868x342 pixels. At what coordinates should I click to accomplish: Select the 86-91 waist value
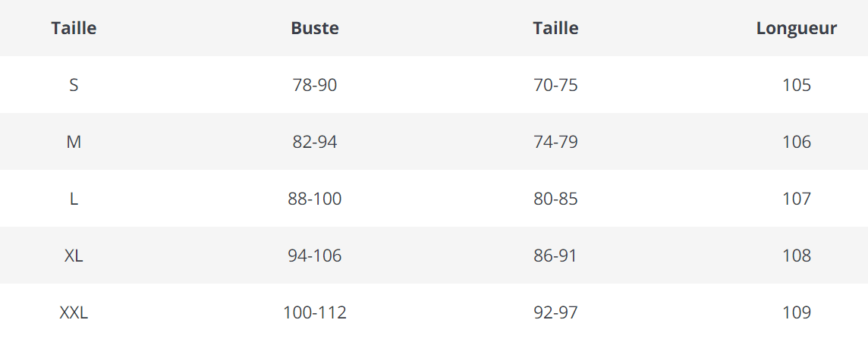[x=555, y=256]
